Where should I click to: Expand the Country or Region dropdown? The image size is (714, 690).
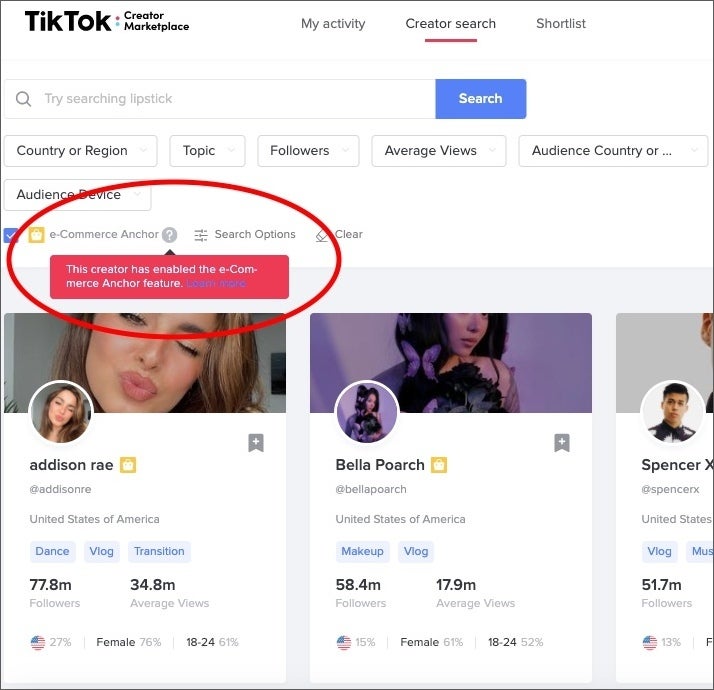(x=81, y=151)
